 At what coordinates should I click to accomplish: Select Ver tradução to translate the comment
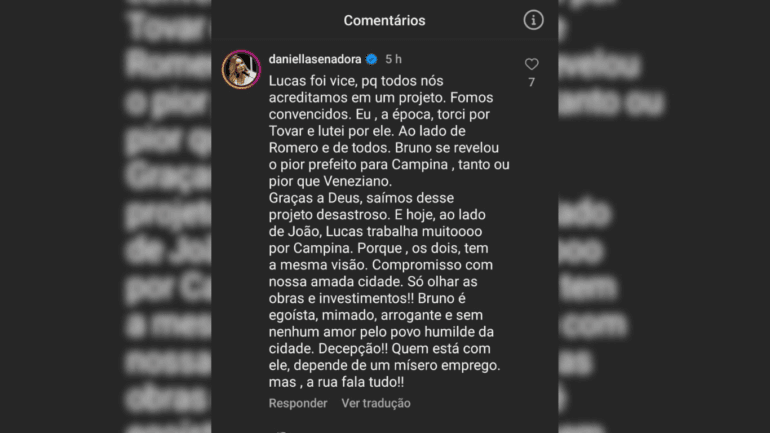(x=376, y=403)
